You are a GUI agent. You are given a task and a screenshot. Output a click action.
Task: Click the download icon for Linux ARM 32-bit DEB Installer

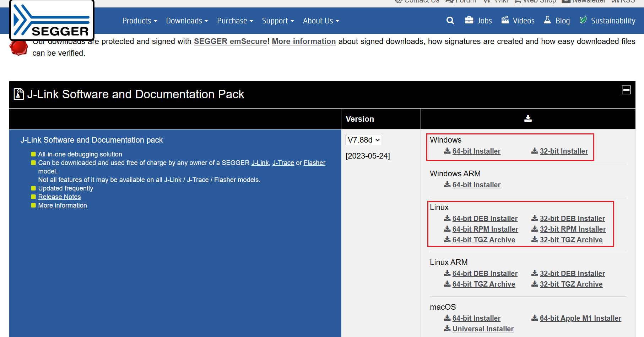click(x=535, y=273)
